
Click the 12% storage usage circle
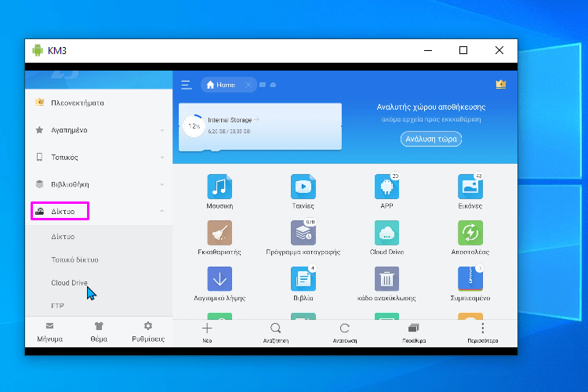pos(194,126)
